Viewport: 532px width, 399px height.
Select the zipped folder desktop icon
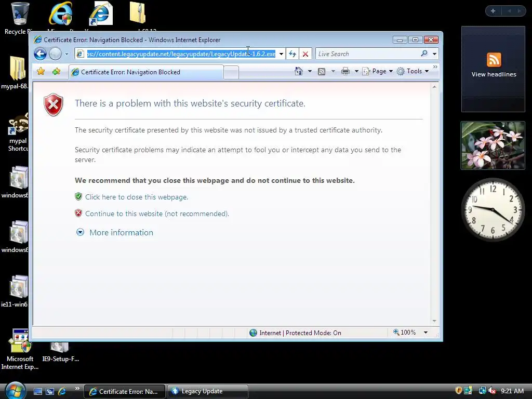click(x=138, y=13)
